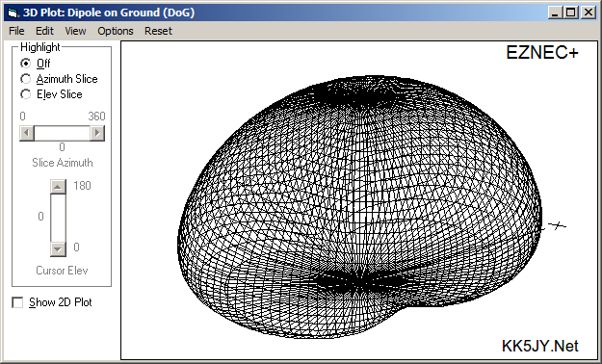Click the Cursor Elev vertical slider track
This screenshot has height=364, width=602.
tap(58, 218)
